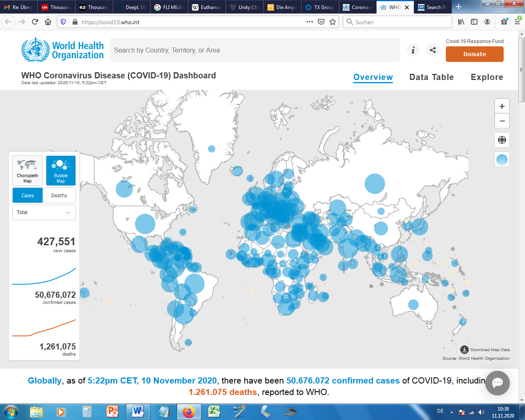525x420 pixels.
Task: Click the country search field
Action: tap(254, 50)
